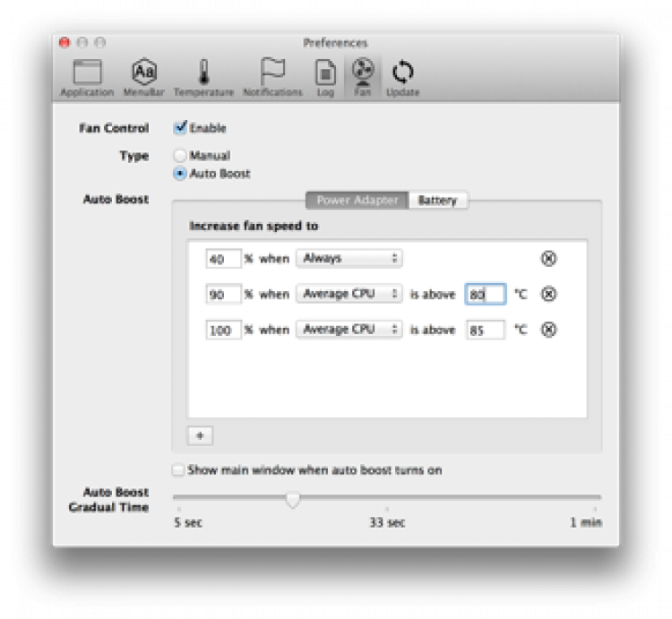Image resolution: width=672 pixels, height=619 pixels.
Task: Remove the 40% Always rule
Action: click(x=549, y=259)
